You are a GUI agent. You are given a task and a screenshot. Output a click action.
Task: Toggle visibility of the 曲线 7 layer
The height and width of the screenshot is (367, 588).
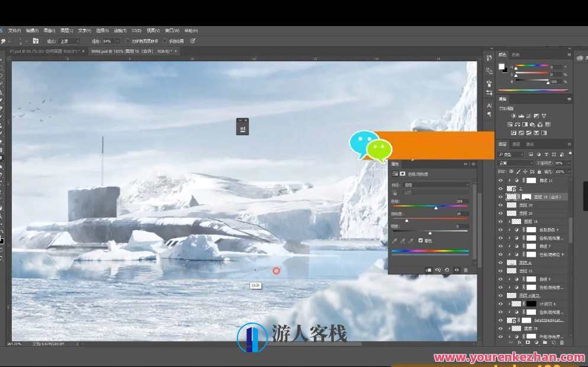pyautogui.click(x=501, y=246)
